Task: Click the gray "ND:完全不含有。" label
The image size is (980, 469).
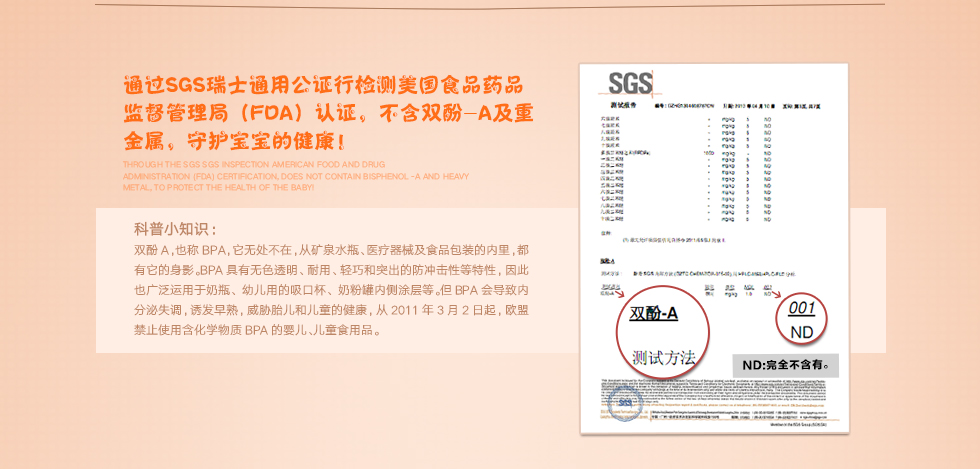Action: pos(786,365)
